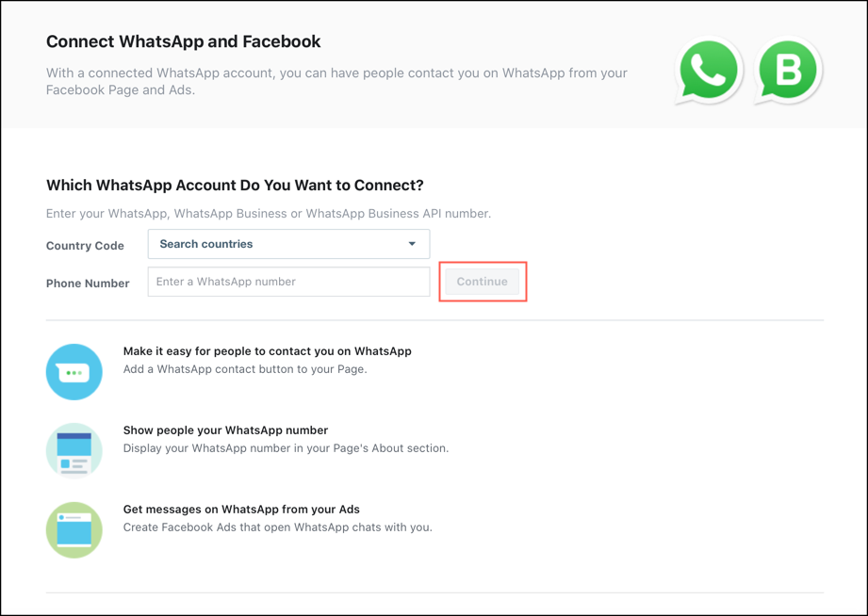Image resolution: width=868 pixels, height=616 pixels.
Task: Click 'Create Facebook Ads' description text
Action: (277, 527)
